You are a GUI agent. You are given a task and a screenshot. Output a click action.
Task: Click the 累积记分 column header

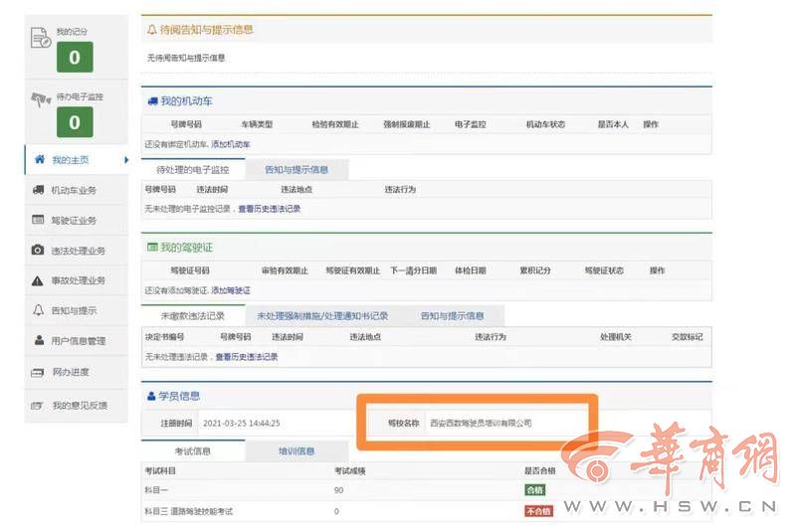pyautogui.click(x=535, y=270)
